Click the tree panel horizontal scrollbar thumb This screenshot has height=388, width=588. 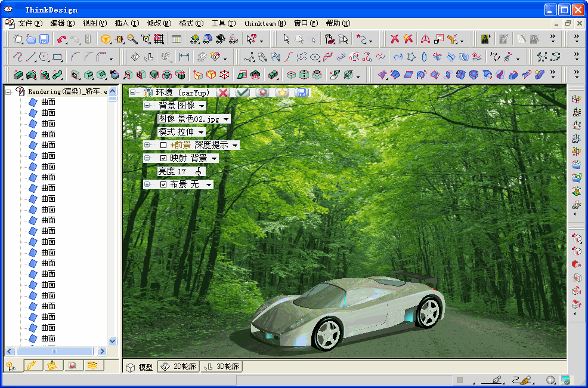pyautogui.click(x=55, y=351)
